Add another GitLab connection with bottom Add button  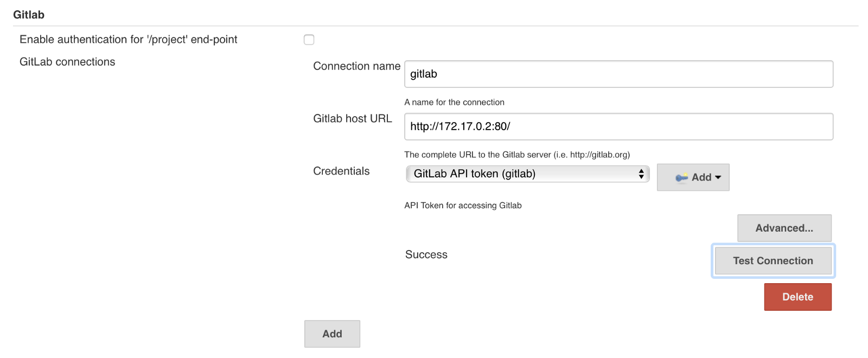pyautogui.click(x=332, y=334)
